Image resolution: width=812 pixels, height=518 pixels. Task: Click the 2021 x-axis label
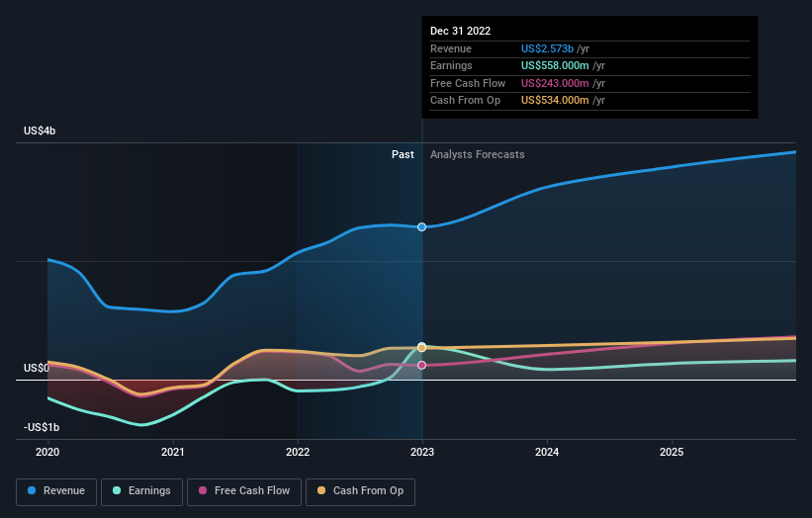[172, 453]
